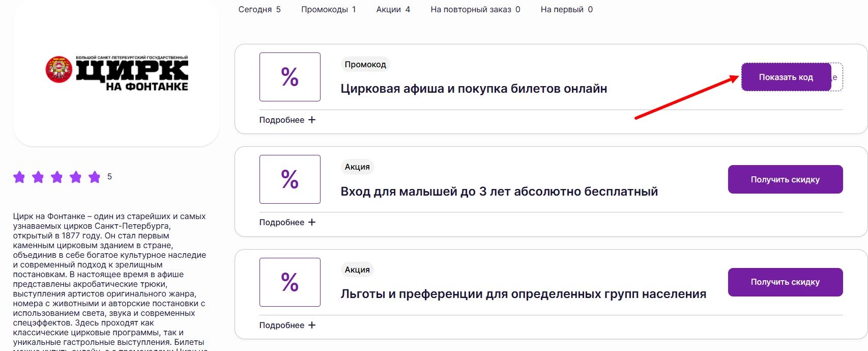The height and width of the screenshot is (351, 868).
Task: Click the third rating star
Action: click(x=57, y=177)
